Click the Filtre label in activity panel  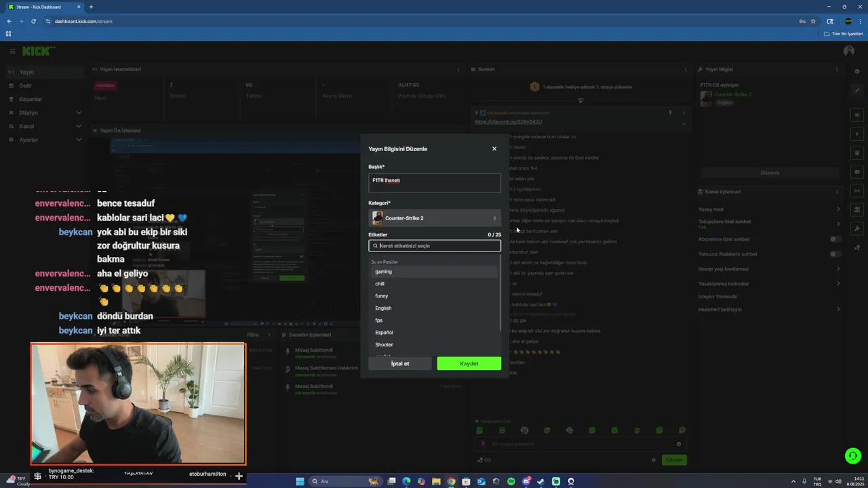pyautogui.click(x=252, y=335)
